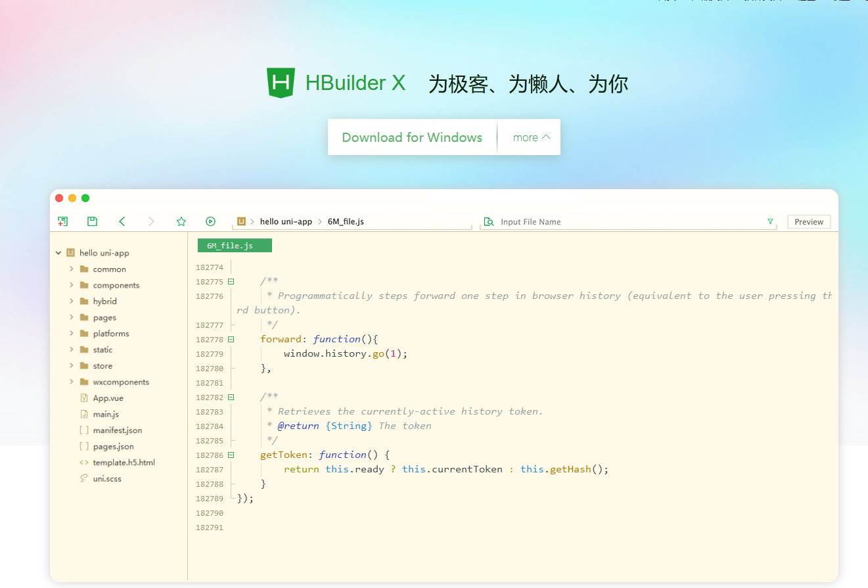Expand the wxcomponents folder chevron
This screenshot has height=588, width=868.
pos(71,382)
